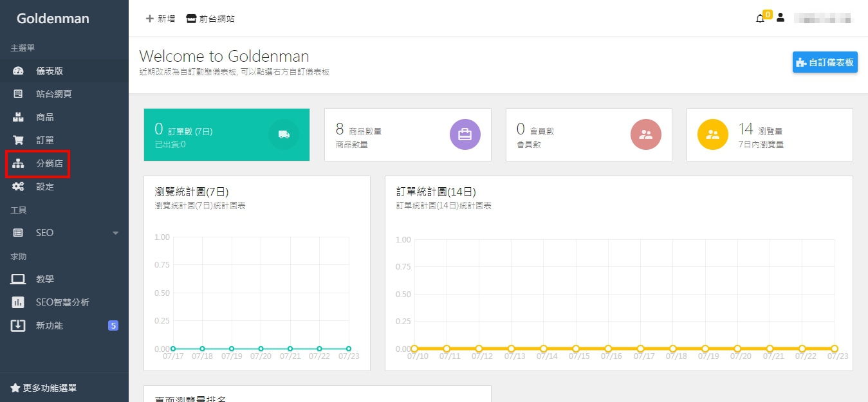Open the 儀表版 menu item
Screen dimensions: 868x402
tap(64, 71)
